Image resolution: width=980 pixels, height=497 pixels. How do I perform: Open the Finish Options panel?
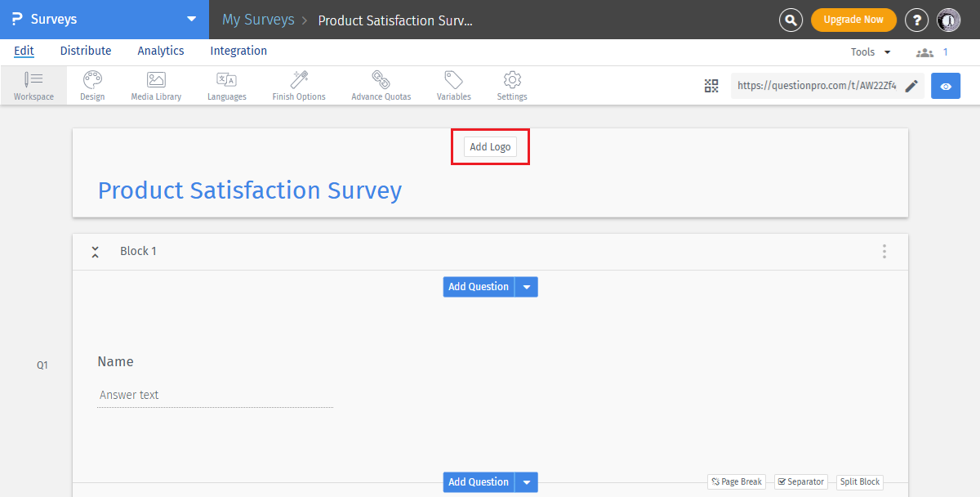(x=298, y=85)
